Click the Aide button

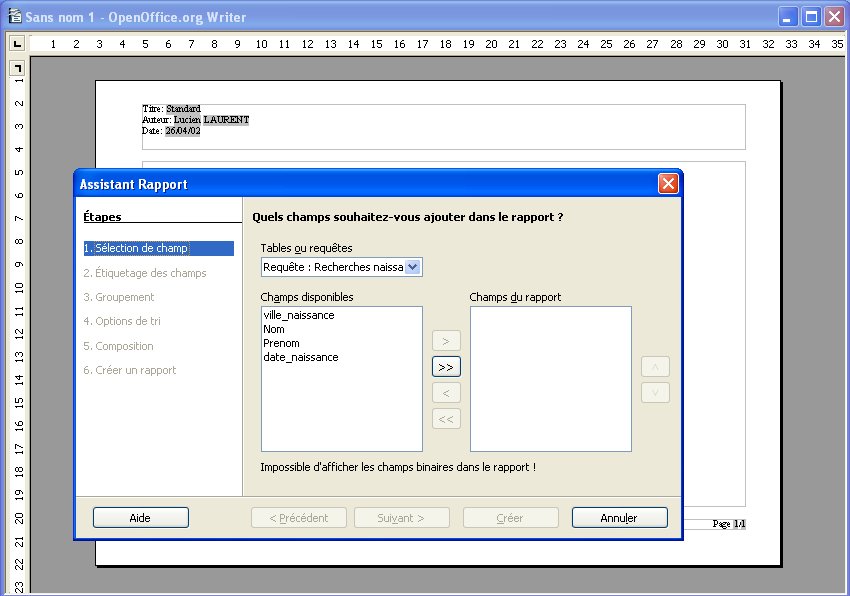(141, 518)
